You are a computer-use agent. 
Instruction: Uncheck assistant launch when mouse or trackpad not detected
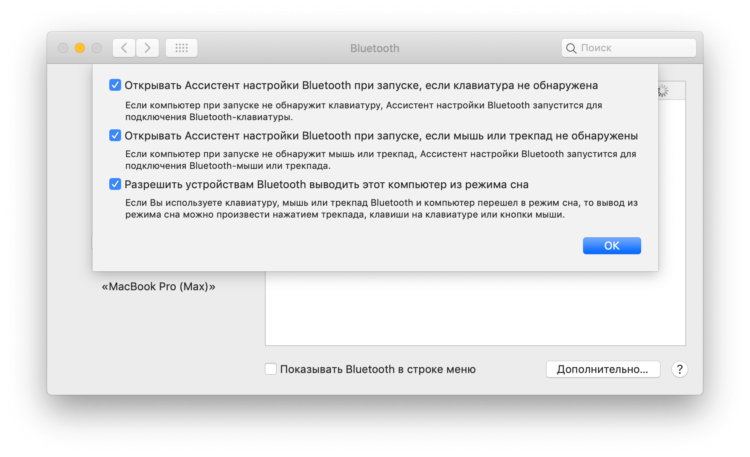(115, 135)
